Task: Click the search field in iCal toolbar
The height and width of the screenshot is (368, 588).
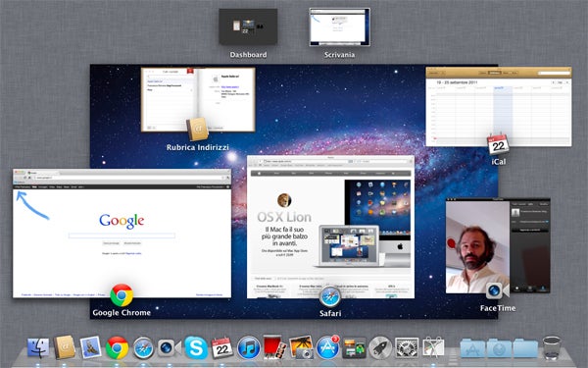Action: click(x=554, y=73)
